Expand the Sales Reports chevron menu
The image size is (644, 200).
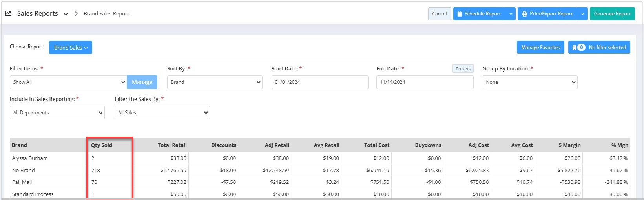(x=66, y=14)
